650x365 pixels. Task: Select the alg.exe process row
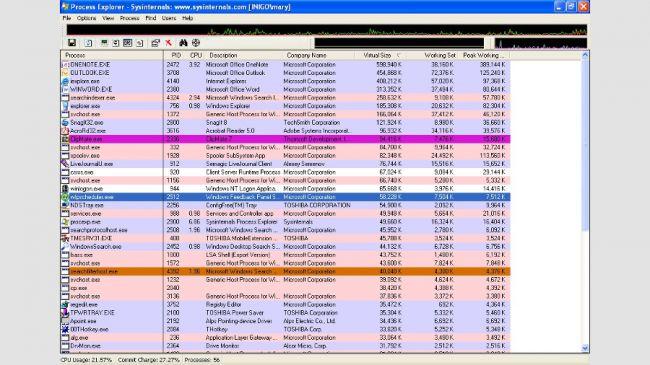pos(286,338)
